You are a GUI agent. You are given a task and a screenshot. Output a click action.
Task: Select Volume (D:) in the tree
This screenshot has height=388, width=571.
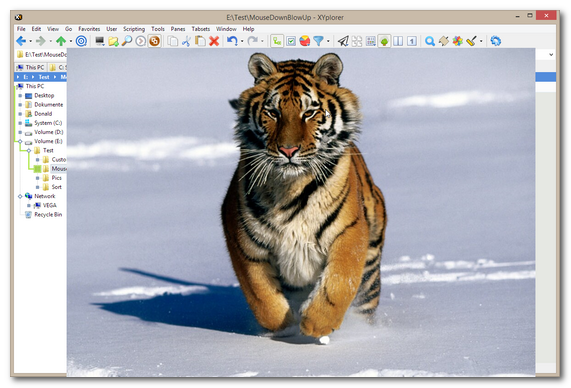tap(48, 132)
